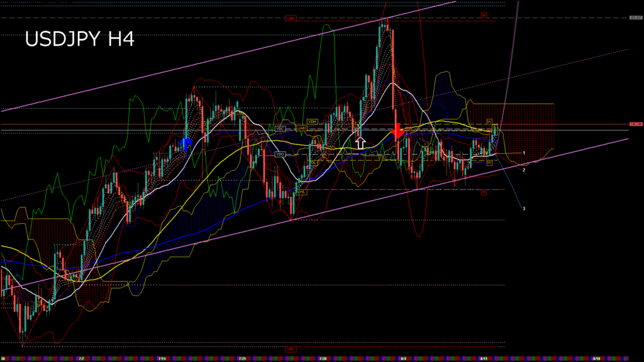Click the 7/28 date on time axis
Viewport: 644px width, 362px height.
(323, 359)
